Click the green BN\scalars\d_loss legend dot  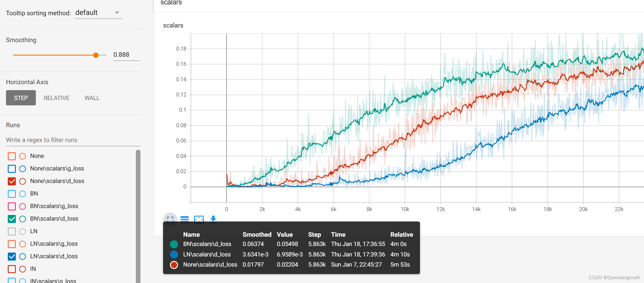(x=174, y=244)
